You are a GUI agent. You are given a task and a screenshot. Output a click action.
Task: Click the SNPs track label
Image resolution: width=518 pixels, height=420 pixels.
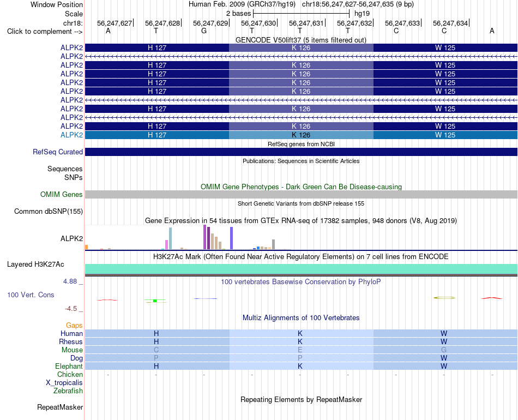74,177
